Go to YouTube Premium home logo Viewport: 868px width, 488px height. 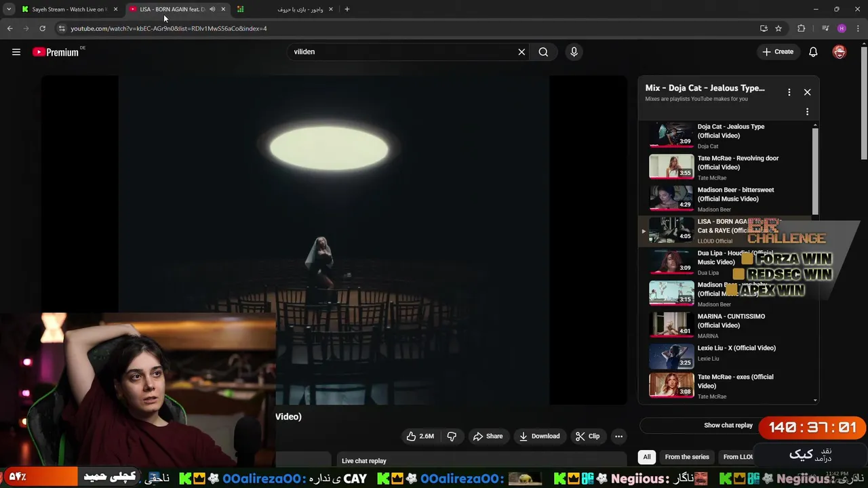pyautogui.click(x=56, y=52)
